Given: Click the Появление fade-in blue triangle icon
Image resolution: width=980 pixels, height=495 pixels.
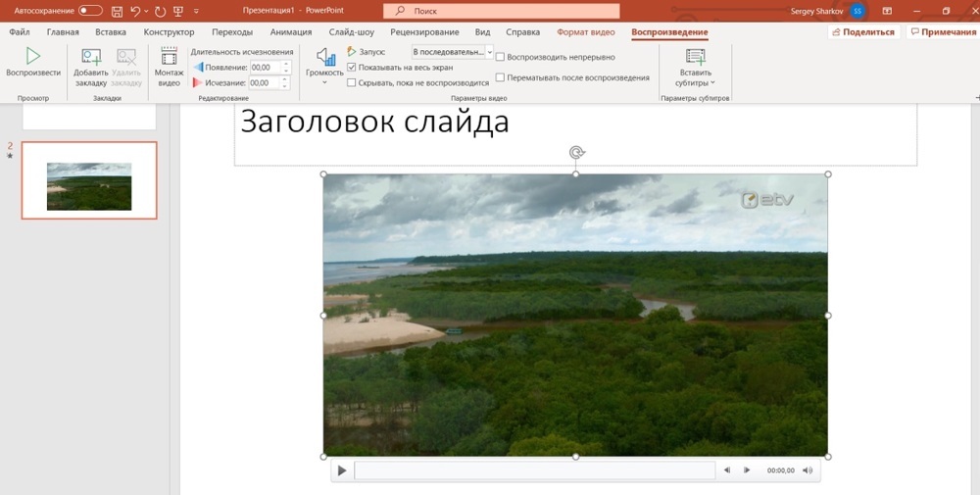Looking at the screenshot, I should (x=198, y=68).
